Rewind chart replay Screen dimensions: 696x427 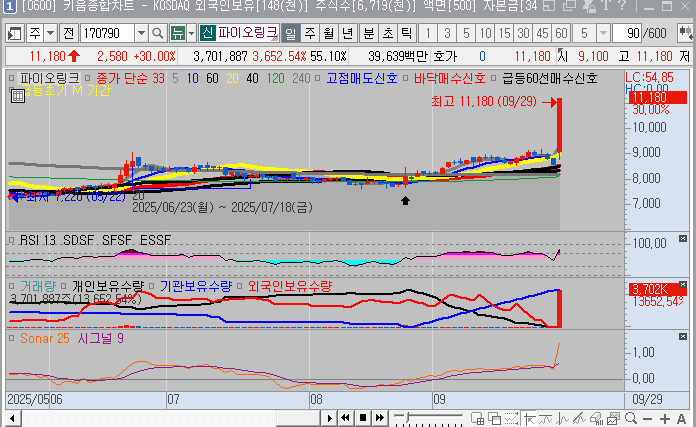345,418
